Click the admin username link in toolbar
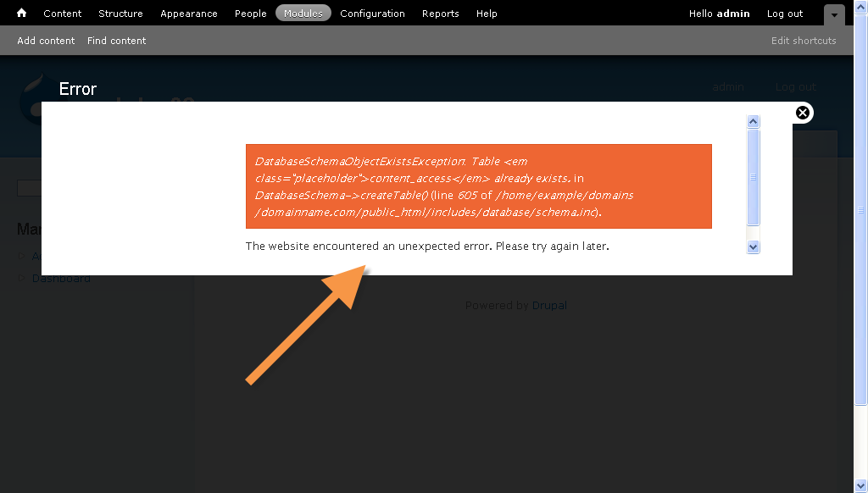The width and height of the screenshot is (868, 493). 733,14
